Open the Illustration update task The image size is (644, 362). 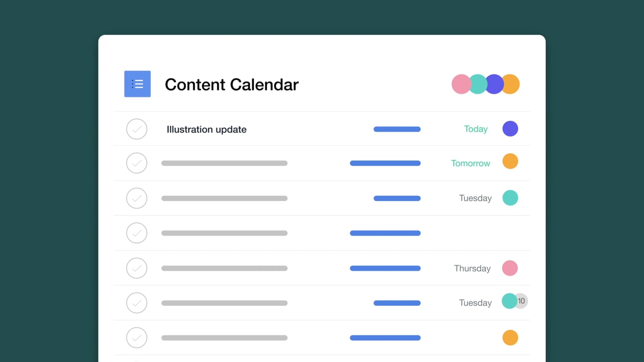point(206,129)
